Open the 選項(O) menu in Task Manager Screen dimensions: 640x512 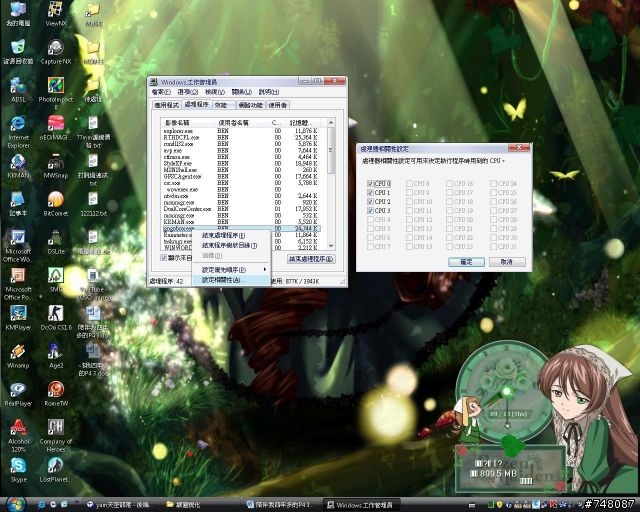[x=188, y=92]
